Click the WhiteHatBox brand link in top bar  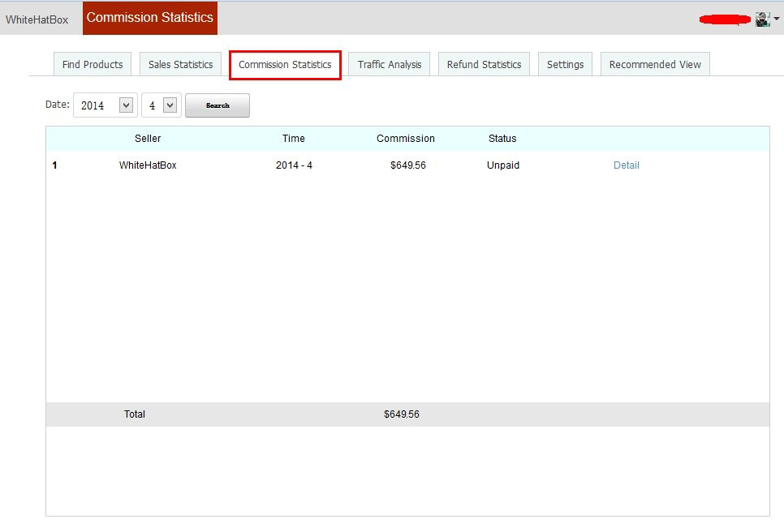[x=37, y=19]
